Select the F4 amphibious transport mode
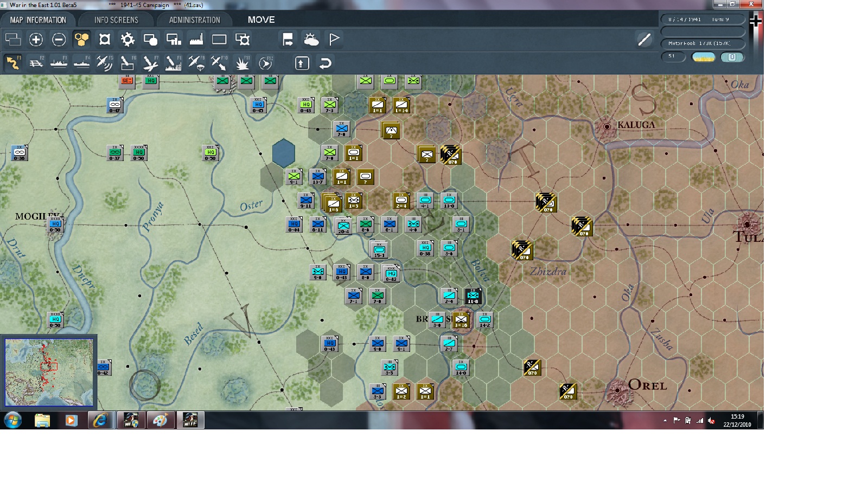Image resolution: width=868 pixels, height=488 pixels. (x=81, y=63)
